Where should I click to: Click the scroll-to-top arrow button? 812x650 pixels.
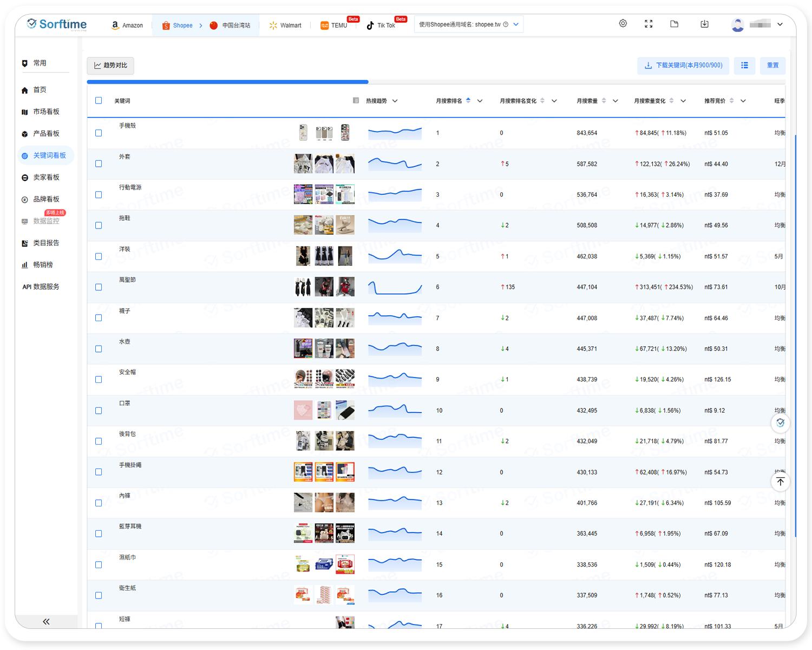point(780,482)
